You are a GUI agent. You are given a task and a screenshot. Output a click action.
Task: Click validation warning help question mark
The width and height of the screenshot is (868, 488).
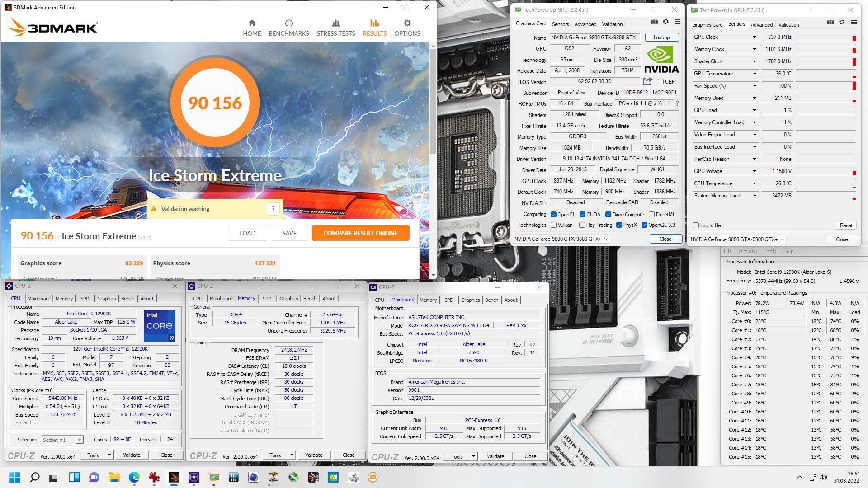pyautogui.click(x=273, y=209)
